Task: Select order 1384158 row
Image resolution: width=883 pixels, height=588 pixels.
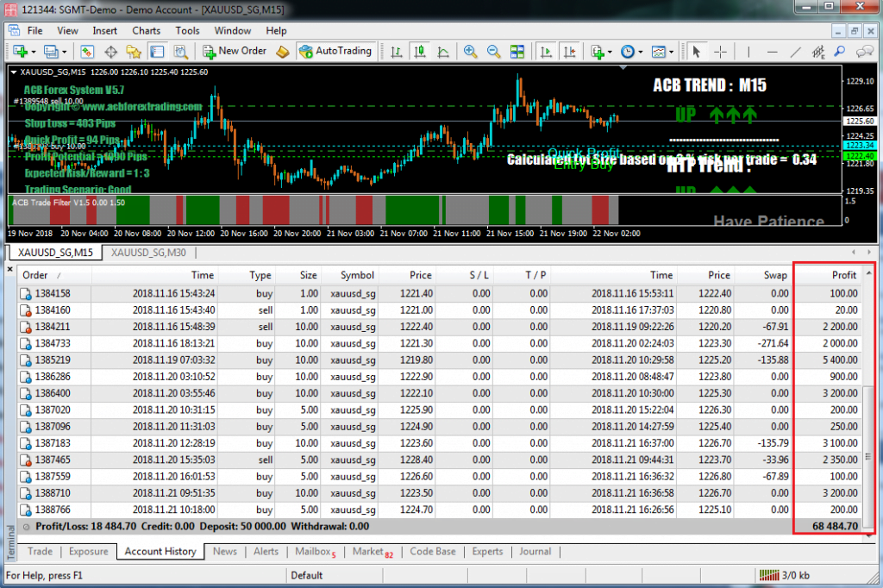Action: [440, 293]
